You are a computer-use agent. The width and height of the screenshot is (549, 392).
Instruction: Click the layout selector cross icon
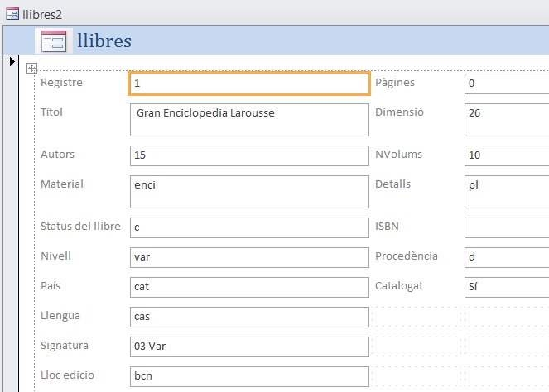31,68
